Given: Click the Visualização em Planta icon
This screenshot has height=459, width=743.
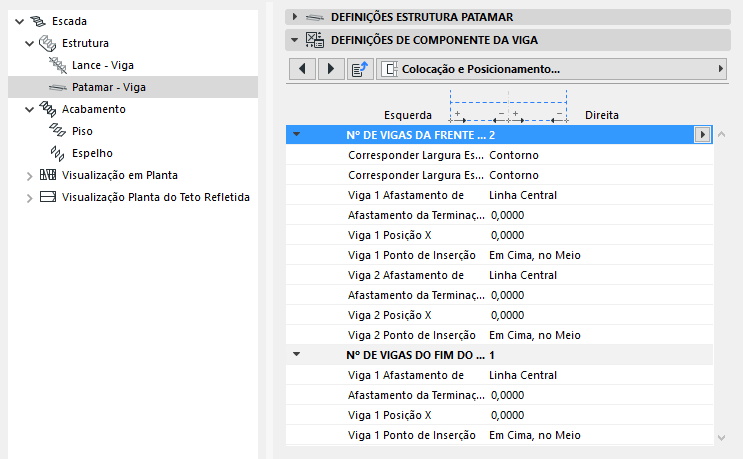Looking at the screenshot, I should (47, 175).
